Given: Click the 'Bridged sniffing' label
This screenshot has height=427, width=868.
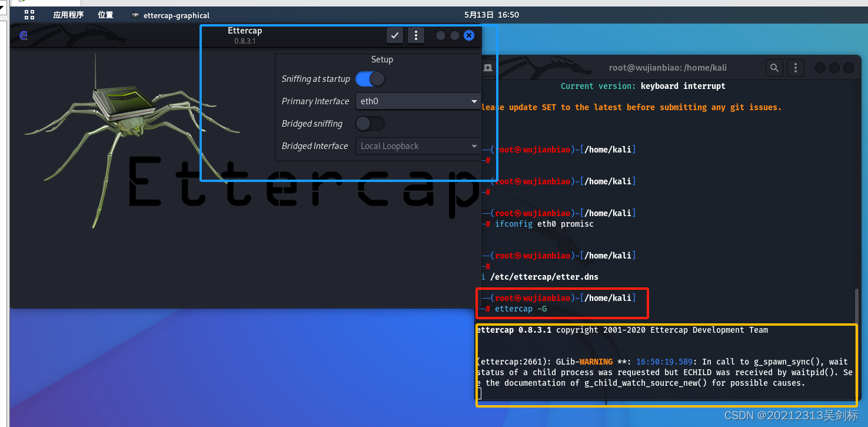Looking at the screenshot, I should [x=312, y=124].
